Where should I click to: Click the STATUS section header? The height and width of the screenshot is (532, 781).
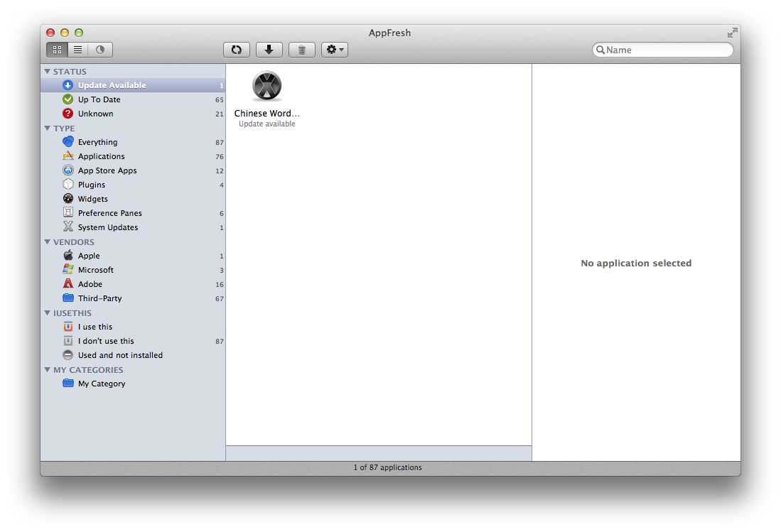pyautogui.click(x=70, y=72)
